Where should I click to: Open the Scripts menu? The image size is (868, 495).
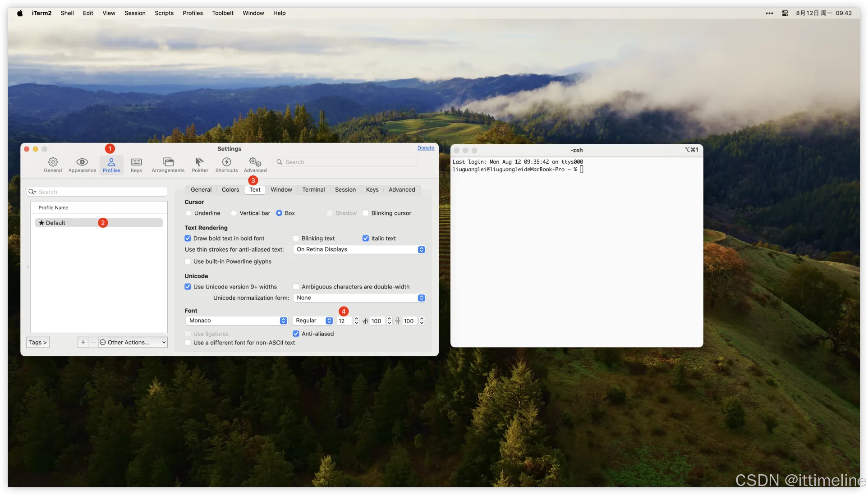[x=164, y=13]
